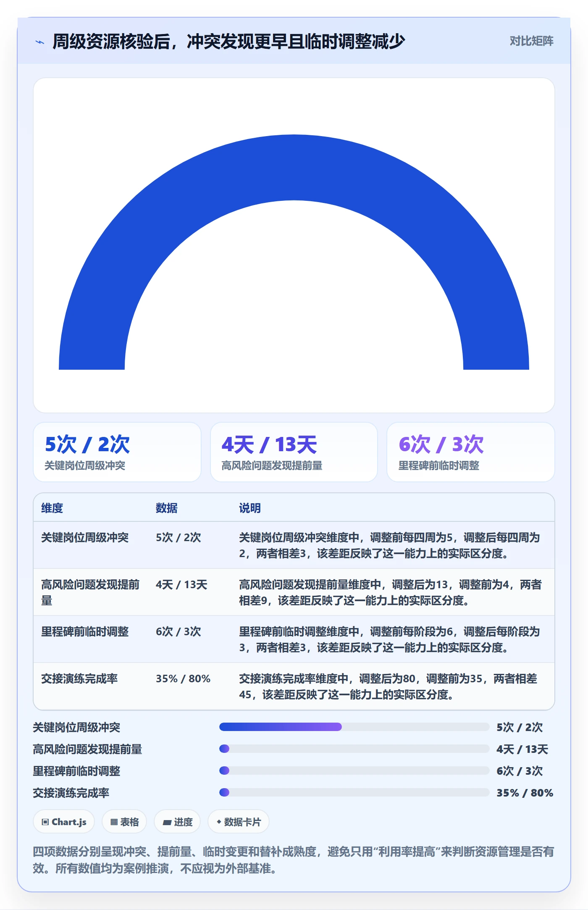Screen dimensions: 588x910
Task: Click the 关键岗位周级冲突 progress bar
Action: pyautogui.click(x=354, y=727)
